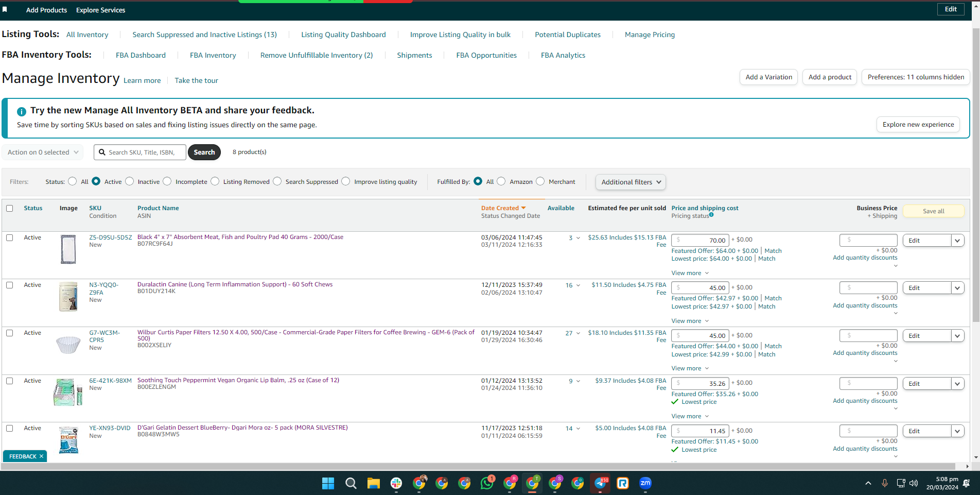Open the notification bell in system tray

pyautogui.click(x=966, y=483)
